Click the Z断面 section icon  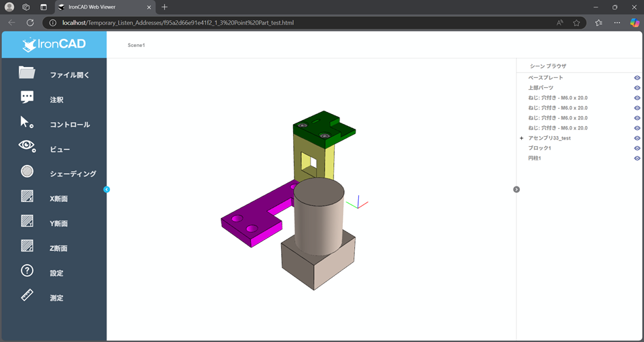[x=27, y=245]
